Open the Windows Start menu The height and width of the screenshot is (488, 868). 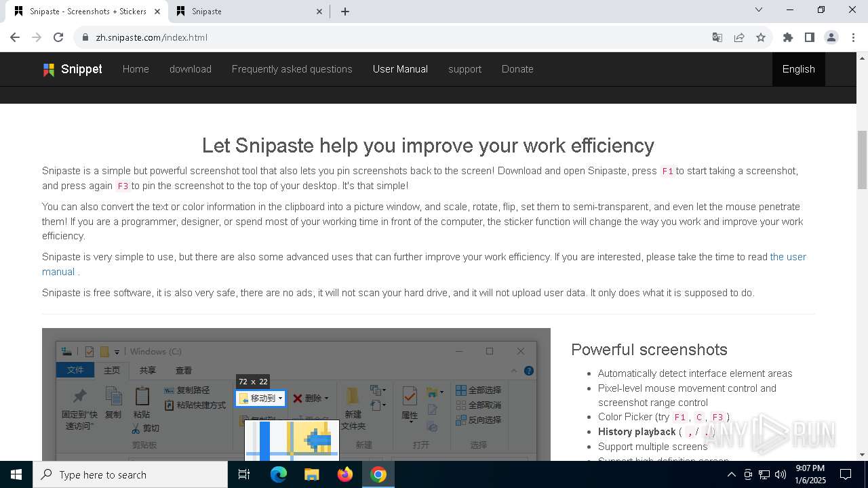coord(16,474)
